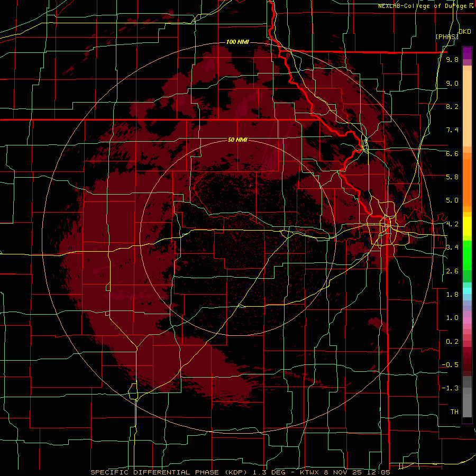Viewport: 476px width, 476px height.
Task: Click the 9.8 value on color scale
Action: coord(452,59)
